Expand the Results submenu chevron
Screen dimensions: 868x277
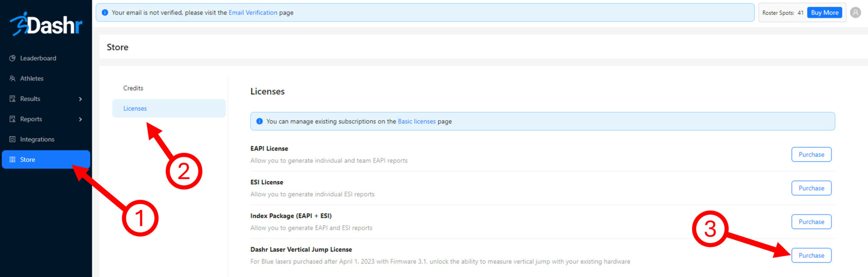81,99
